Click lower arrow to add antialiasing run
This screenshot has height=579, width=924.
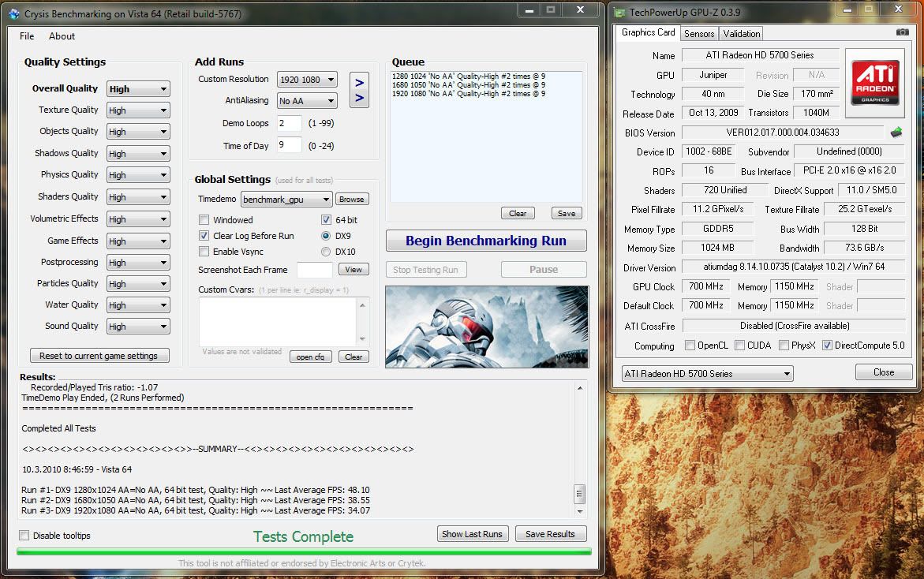click(x=359, y=99)
